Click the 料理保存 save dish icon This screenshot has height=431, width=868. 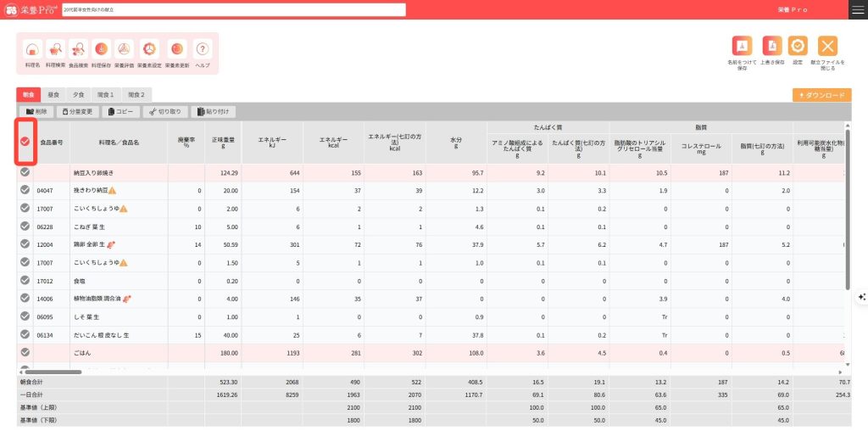tap(102, 49)
